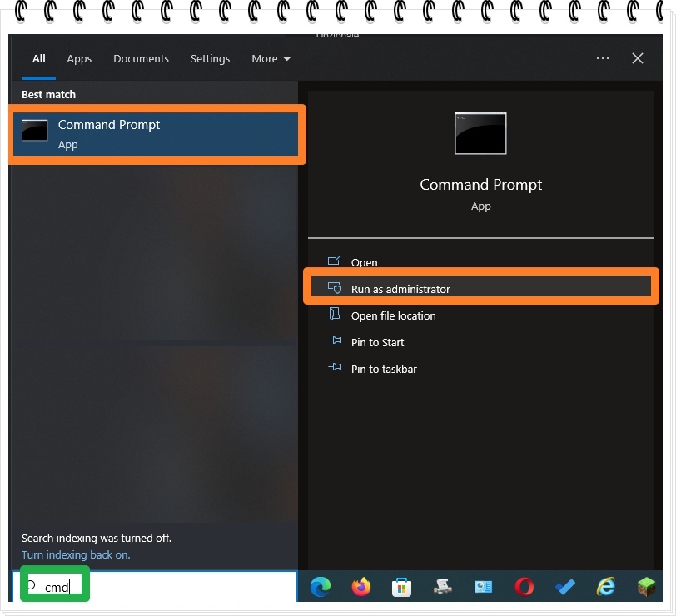Open the Settings search tab

(x=210, y=58)
